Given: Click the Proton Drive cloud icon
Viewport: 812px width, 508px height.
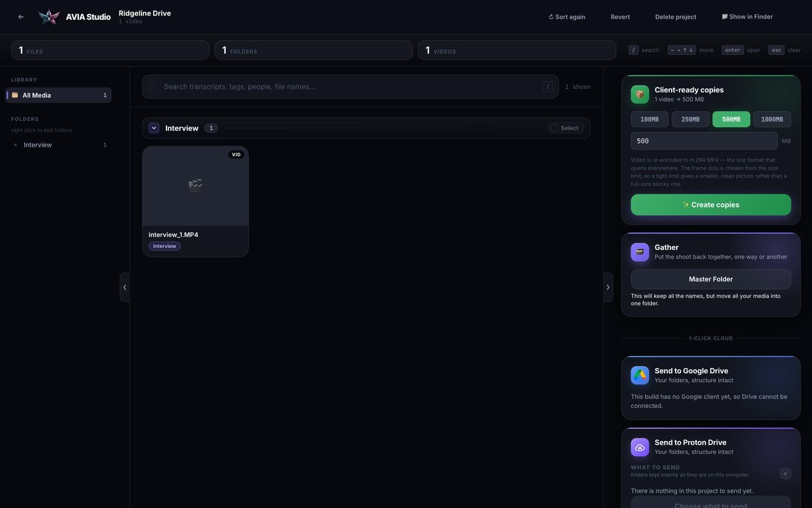Looking at the screenshot, I should [x=640, y=447].
